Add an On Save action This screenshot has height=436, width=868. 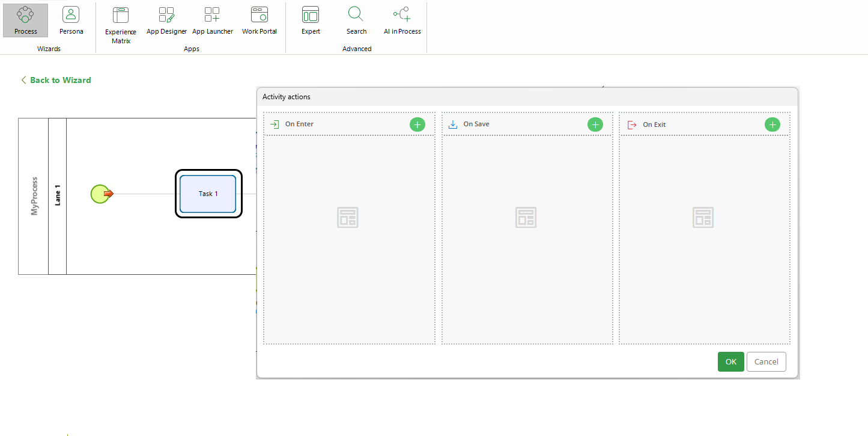[595, 124]
